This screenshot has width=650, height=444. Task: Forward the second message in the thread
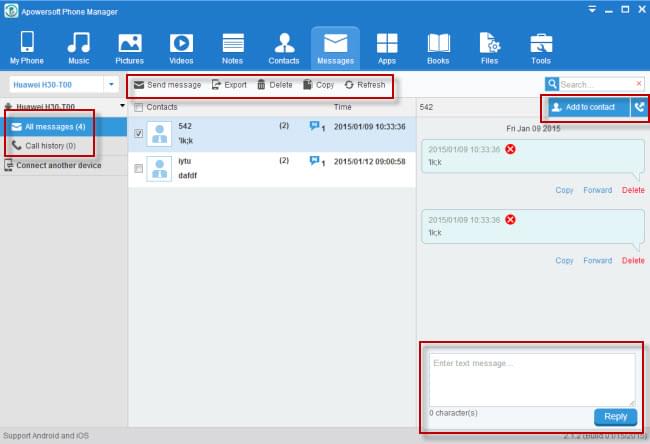click(598, 261)
